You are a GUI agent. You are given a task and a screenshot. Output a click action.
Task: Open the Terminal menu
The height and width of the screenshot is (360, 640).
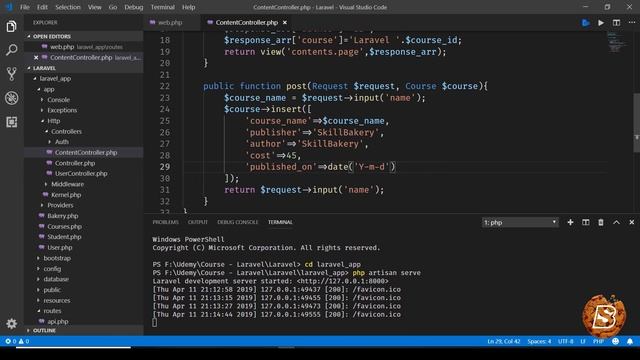162,7
